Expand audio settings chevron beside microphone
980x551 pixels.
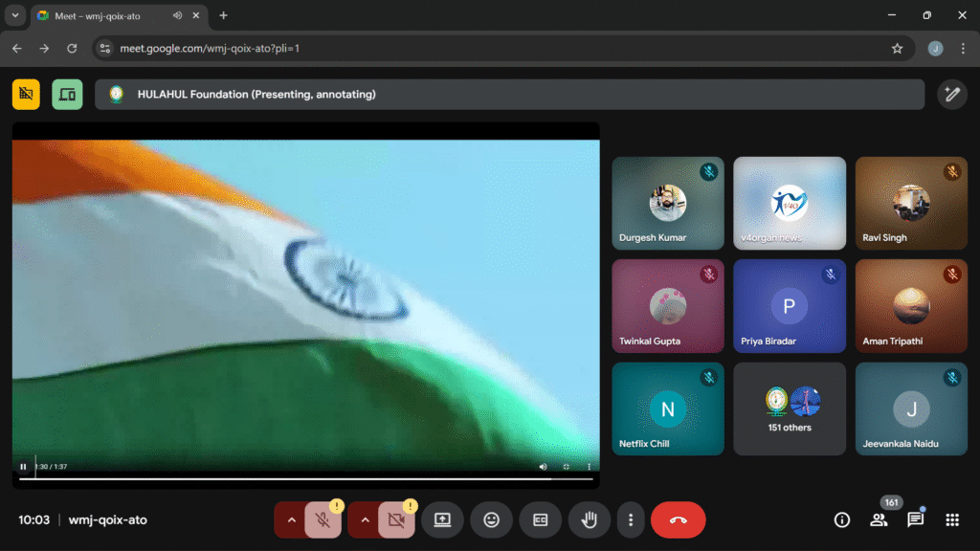point(290,520)
